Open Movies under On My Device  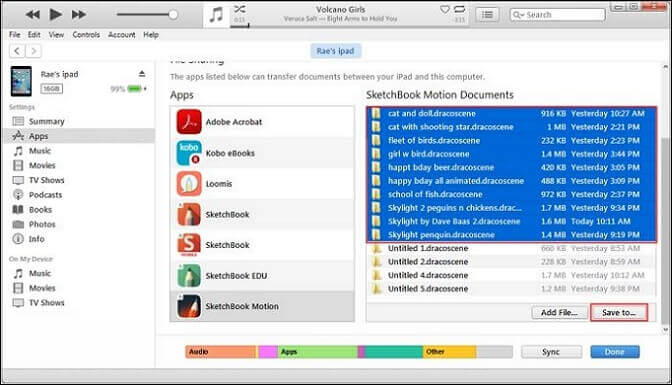point(42,288)
